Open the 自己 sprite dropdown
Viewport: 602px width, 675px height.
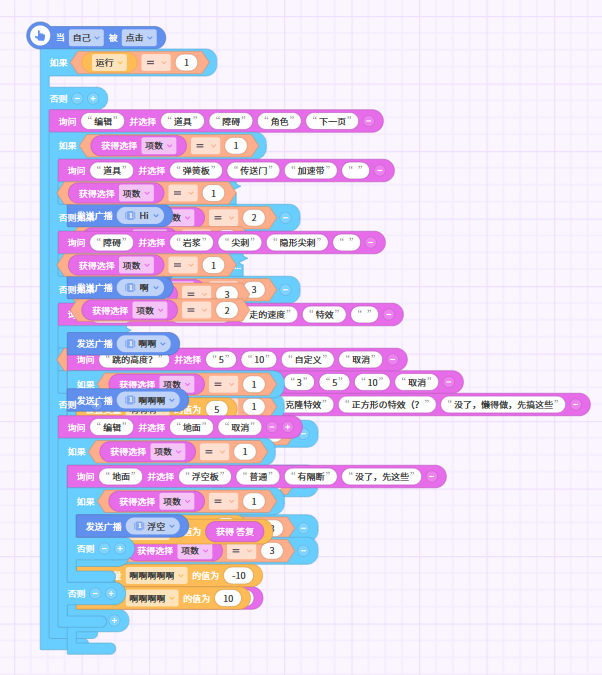tap(86, 38)
